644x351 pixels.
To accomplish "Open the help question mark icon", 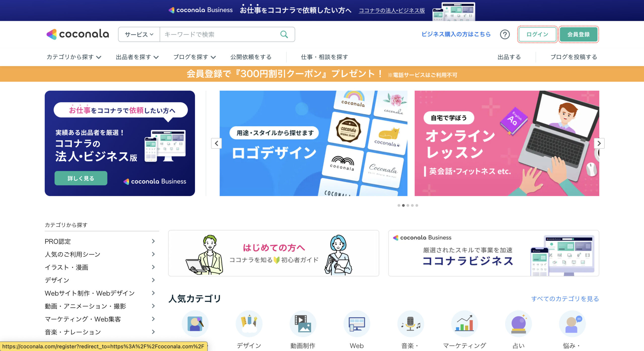I will [x=505, y=34].
